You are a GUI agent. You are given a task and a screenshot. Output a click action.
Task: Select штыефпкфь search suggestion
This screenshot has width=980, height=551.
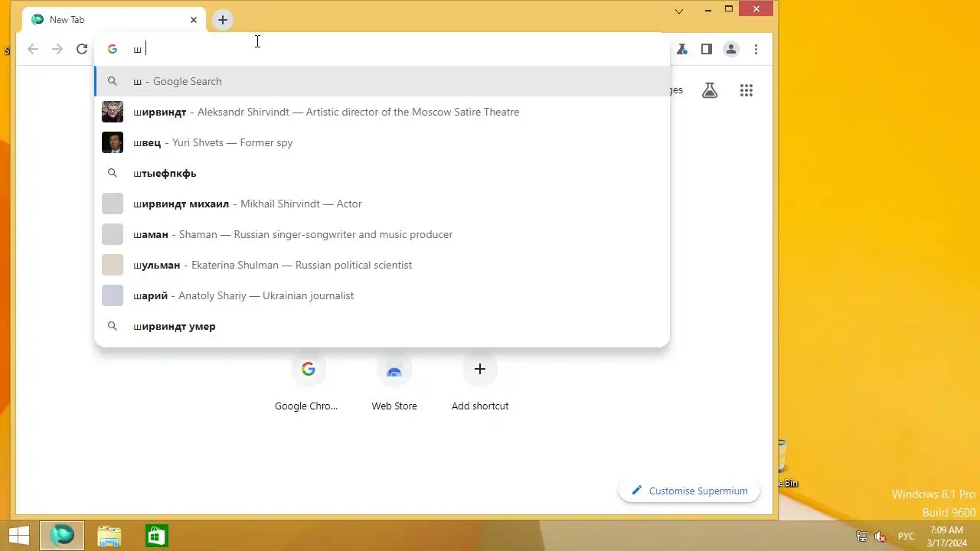pos(382,173)
